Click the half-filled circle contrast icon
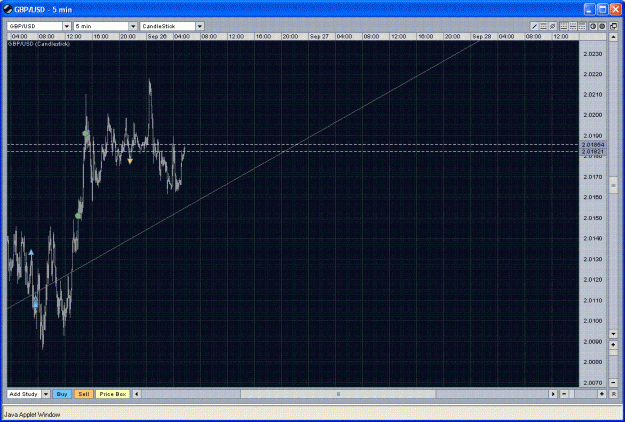625x422 pixels. [x=593, y=27]
